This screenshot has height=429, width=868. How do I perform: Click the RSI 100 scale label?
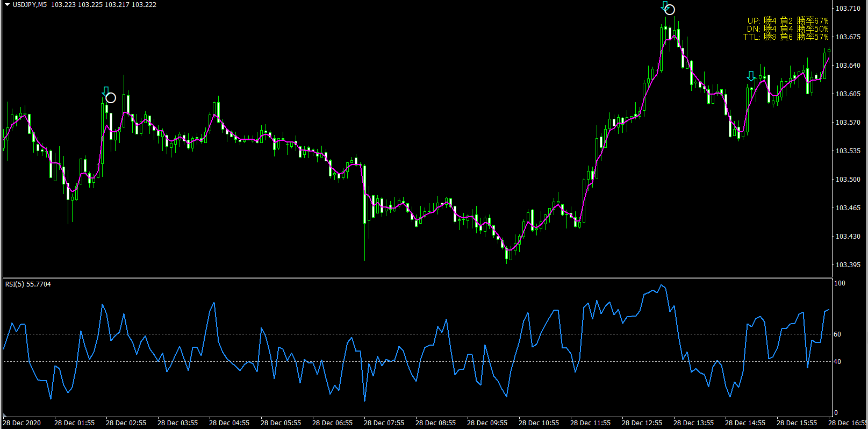pos(839,283)
